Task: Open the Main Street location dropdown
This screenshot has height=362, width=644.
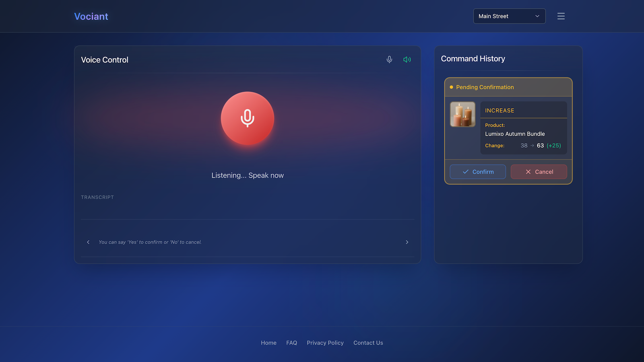Action: coord(509,16)
